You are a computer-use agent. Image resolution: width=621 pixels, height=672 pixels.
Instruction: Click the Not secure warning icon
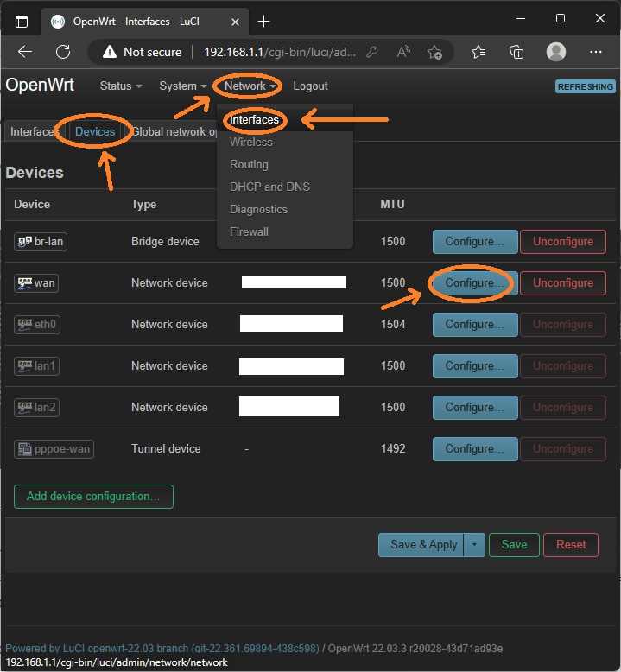pos(110,52)
